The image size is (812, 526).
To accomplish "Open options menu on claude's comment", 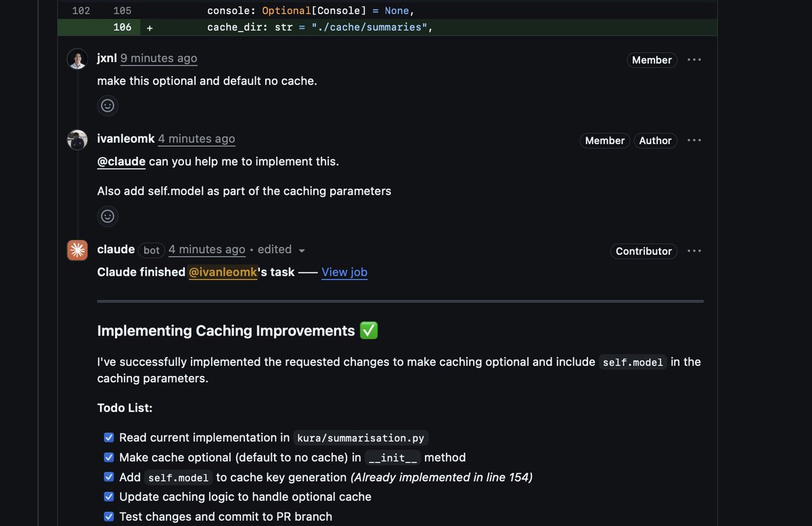I will tap(694, 251).
